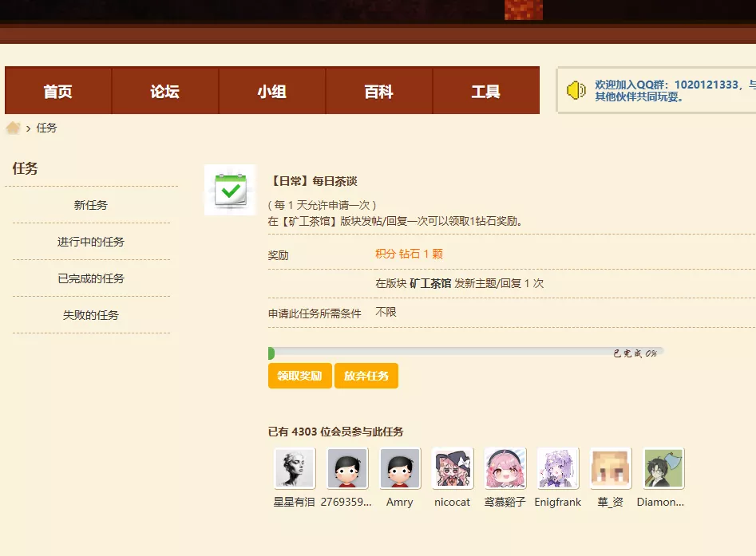Open nicocat's witch avatar
Viewport: 756px width, 556px height.
[x=453, y=468]
